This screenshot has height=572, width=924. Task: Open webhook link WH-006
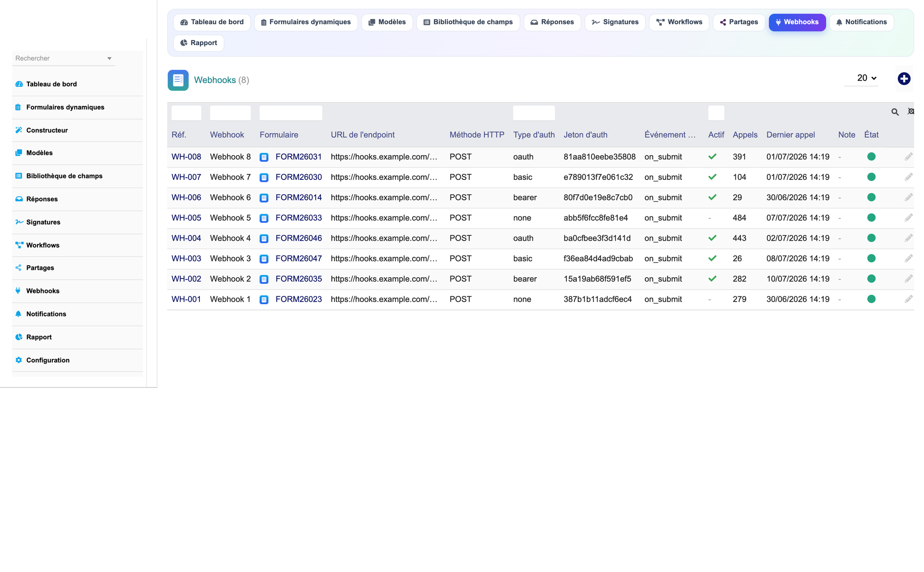tap(186, 198)
